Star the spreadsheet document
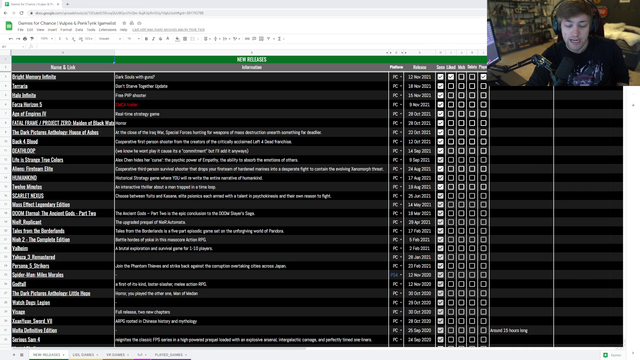640x360 pixels. click(x=124, y=23)
